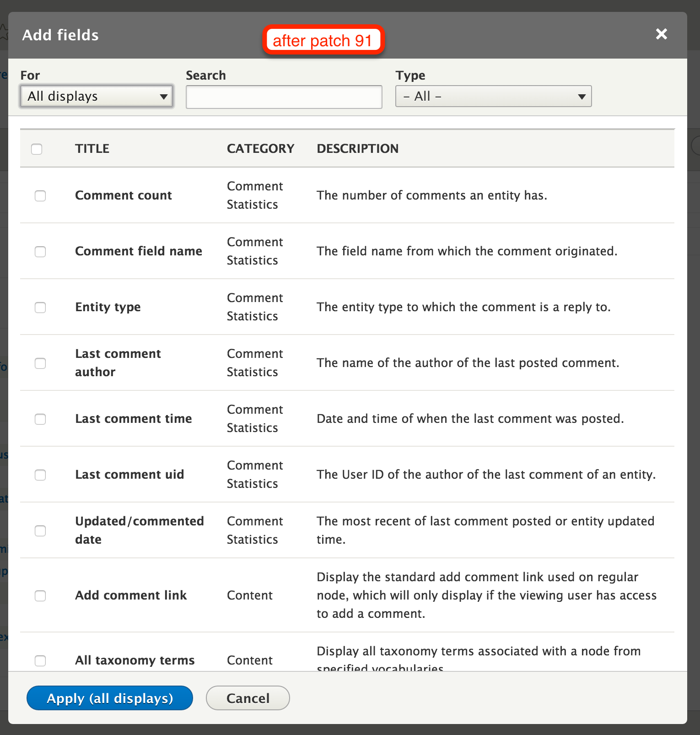Click the Last comment author title
Screen dimensions: 700x735
click(x=118, y=363)
